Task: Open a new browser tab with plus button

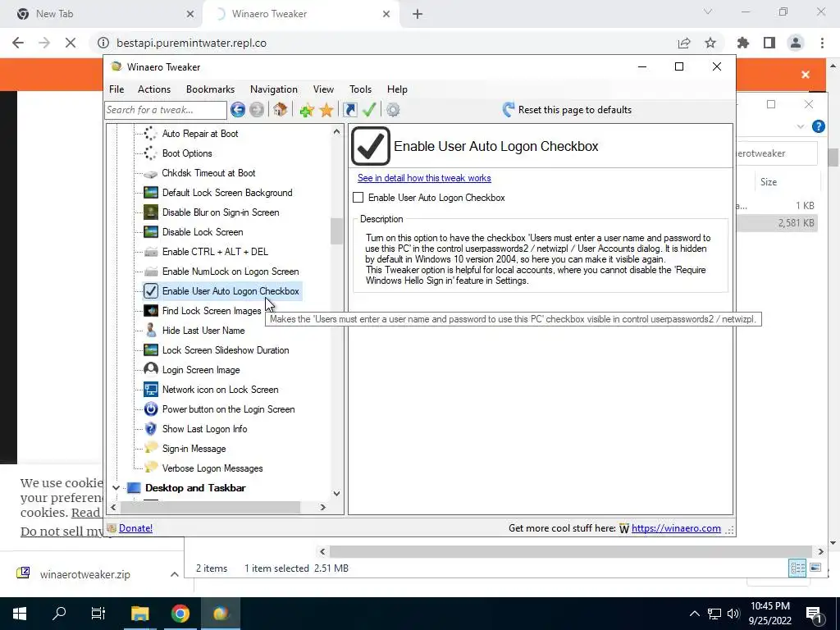Action: tap(418, 15)
